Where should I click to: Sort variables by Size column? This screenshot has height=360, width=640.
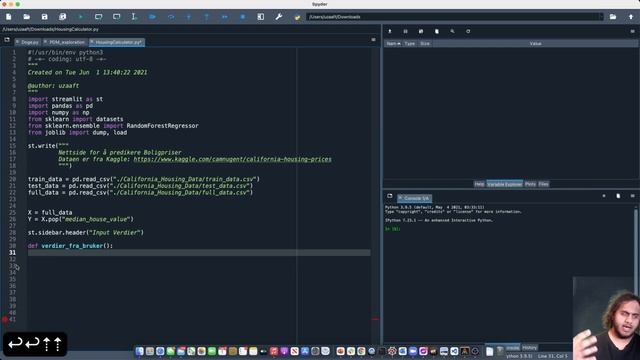[425, 43]
